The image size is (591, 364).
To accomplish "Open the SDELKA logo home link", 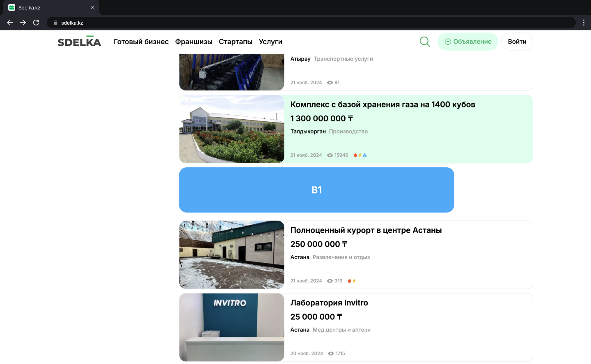I will 79,41.
